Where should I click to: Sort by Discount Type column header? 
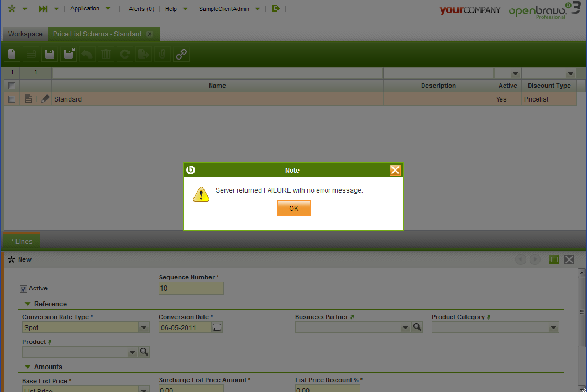(549, 86)
